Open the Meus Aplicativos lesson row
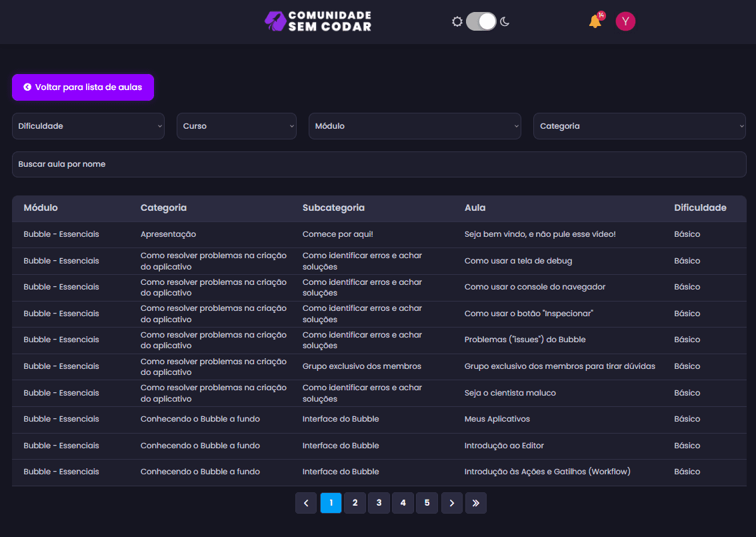 379,420
